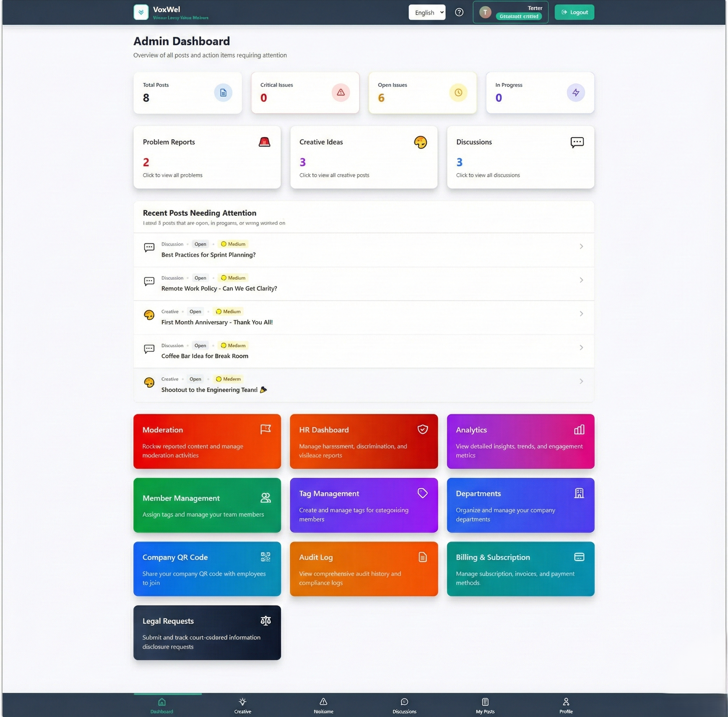The width and height of the screenshot is (728, 717).
Task: Click the Discussions speech bubble icon
Action: 577,142
